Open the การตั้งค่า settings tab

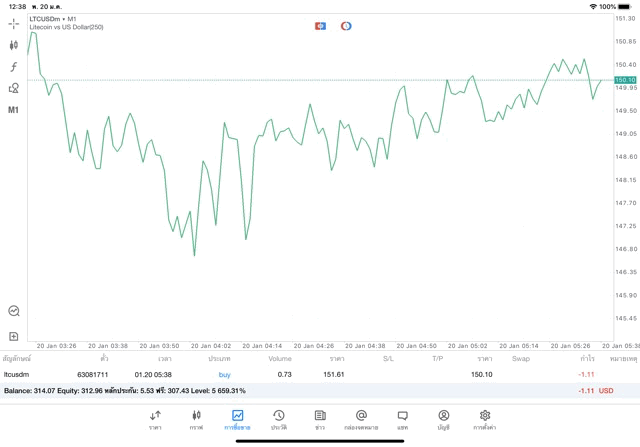(485, 419)
